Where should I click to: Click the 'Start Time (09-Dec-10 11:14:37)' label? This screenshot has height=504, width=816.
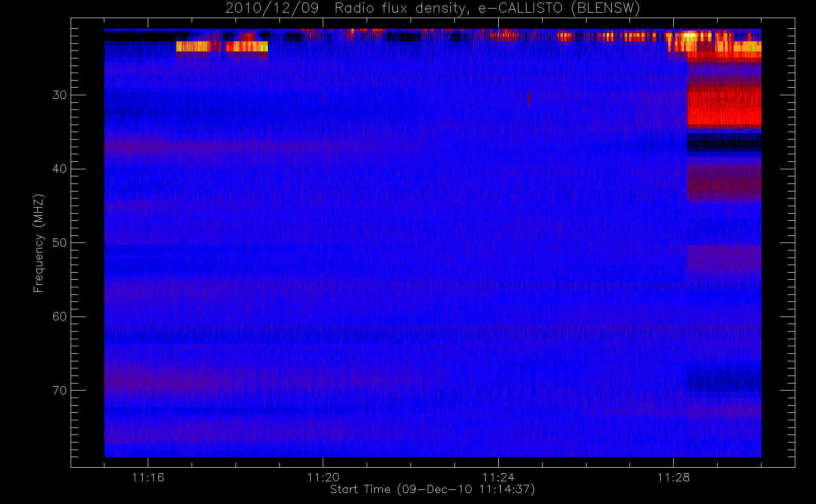pos(432,489)
